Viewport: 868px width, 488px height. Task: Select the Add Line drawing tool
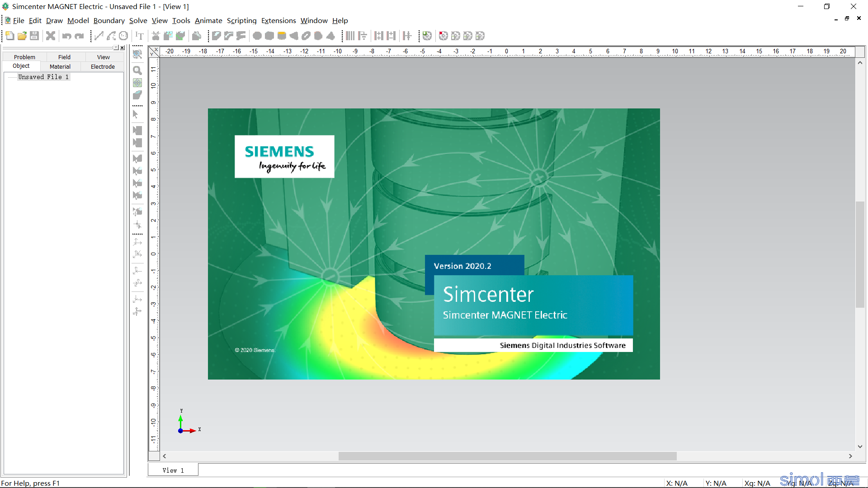(99, 36)
